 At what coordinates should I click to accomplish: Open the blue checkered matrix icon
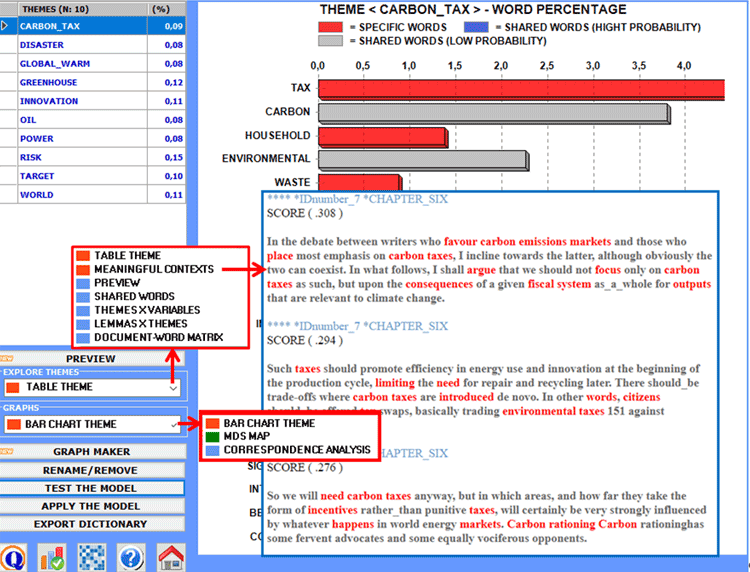91,558
